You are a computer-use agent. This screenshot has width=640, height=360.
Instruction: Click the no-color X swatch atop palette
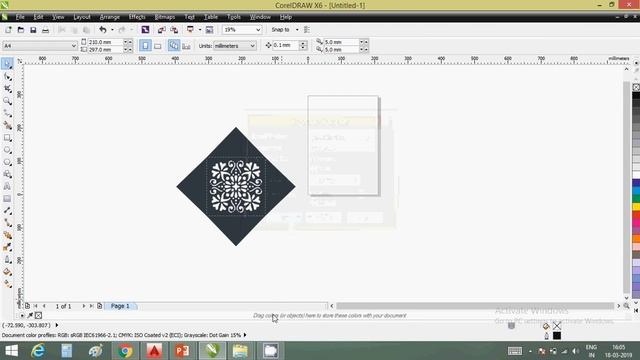[636, 87]
